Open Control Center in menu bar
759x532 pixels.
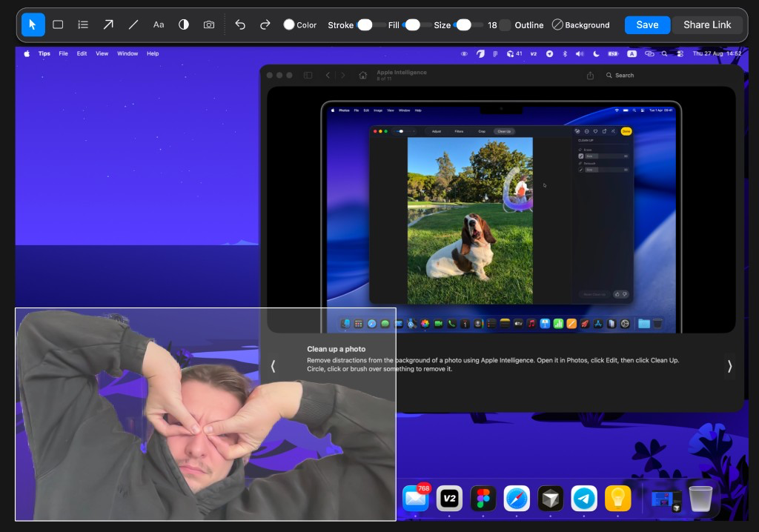(680, 54)
